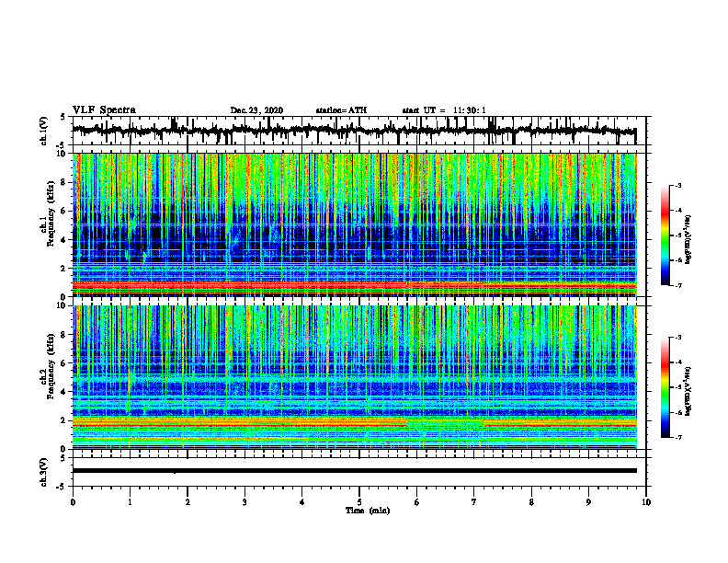Click the ch.1 colorbar "-3" tick label
The height and width of the screenshot is (563, 728).
click(x=677, y=186)
